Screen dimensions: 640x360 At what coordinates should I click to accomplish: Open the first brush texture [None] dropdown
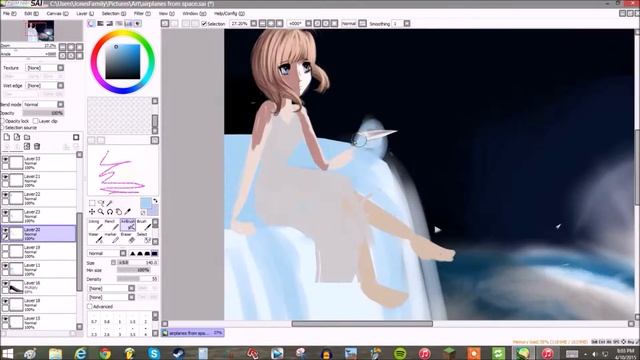(131, 288)
